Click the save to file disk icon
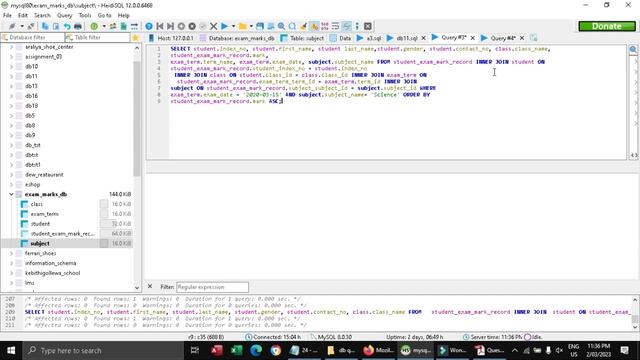 [260, 26]
